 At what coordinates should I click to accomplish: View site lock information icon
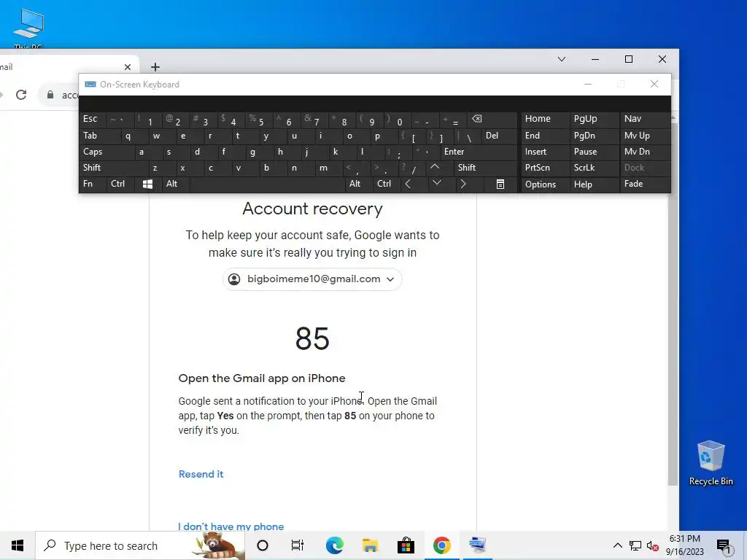coord(50,95)
